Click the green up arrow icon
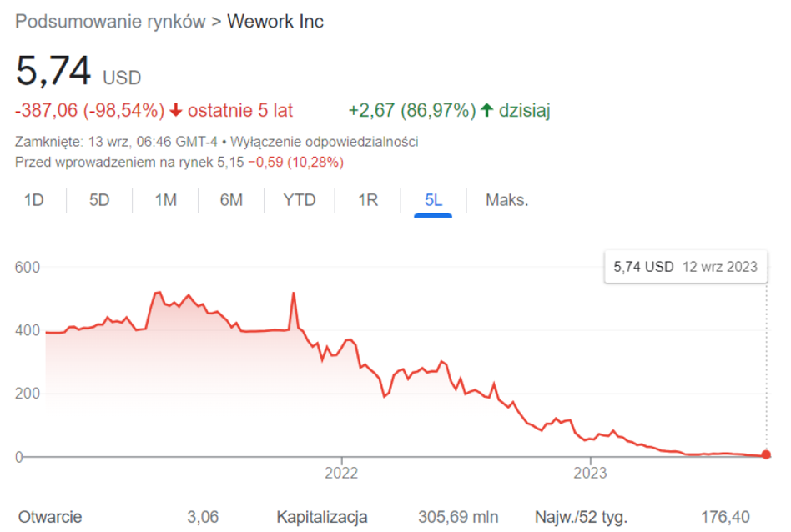791x532 pixels. coord(486,110)
